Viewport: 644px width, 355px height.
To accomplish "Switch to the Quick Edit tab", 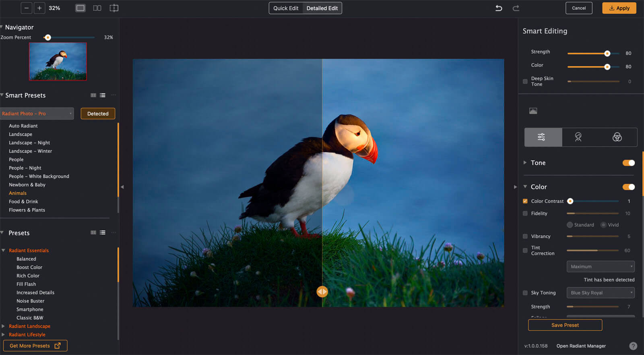I will click(286, 8).
